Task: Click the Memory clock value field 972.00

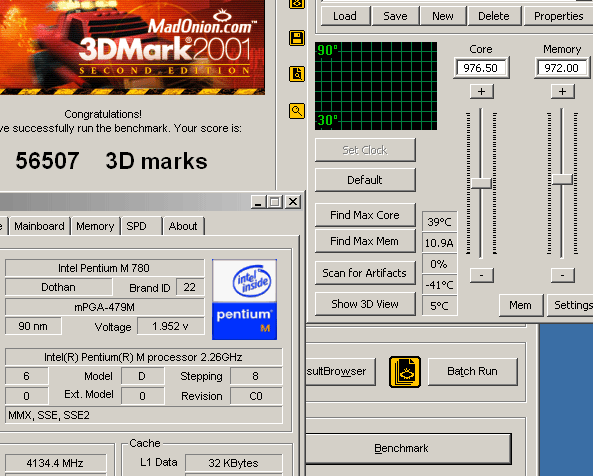Action: click(562, 68)
